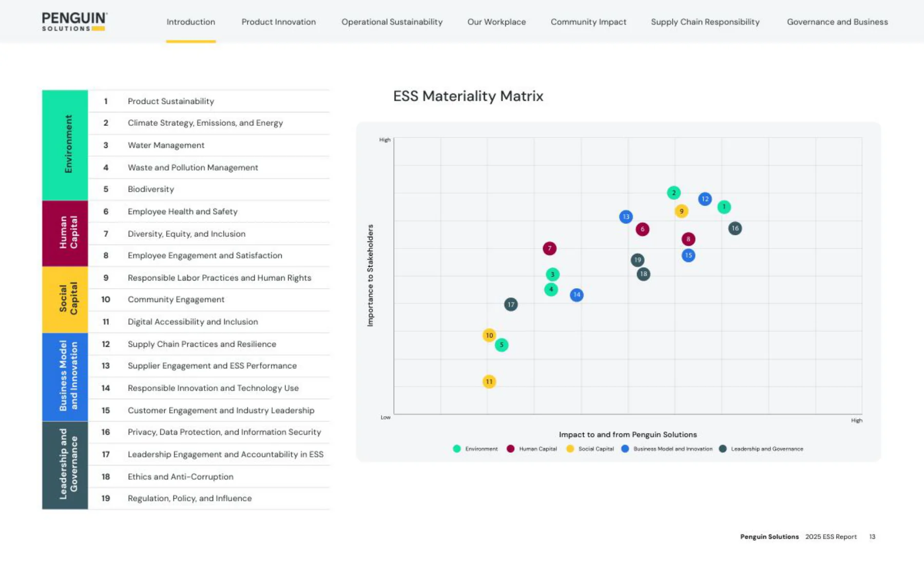The height and width of the screenshot is (562, 924).
Task: Select the yellow marker numbered 9
Action: (x=681, y=211)
